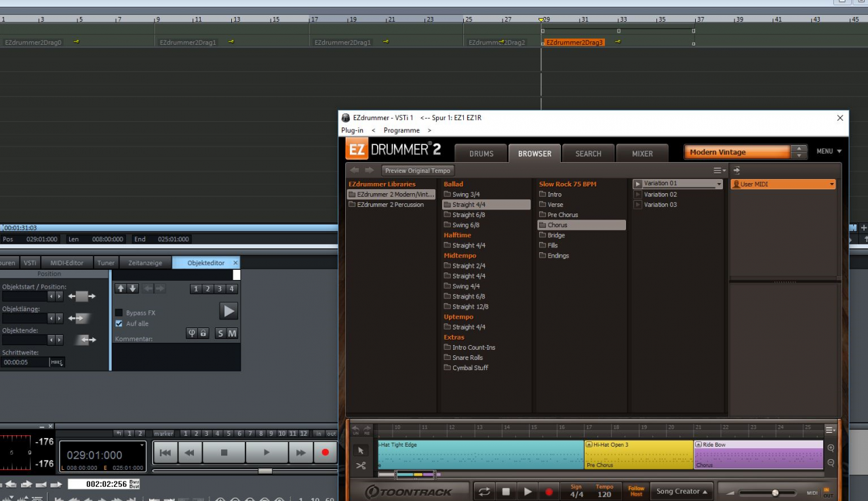This screenshot has height=501, width=868.
Task: Click the host transport scrub slider handle
Action: (265, 470)
